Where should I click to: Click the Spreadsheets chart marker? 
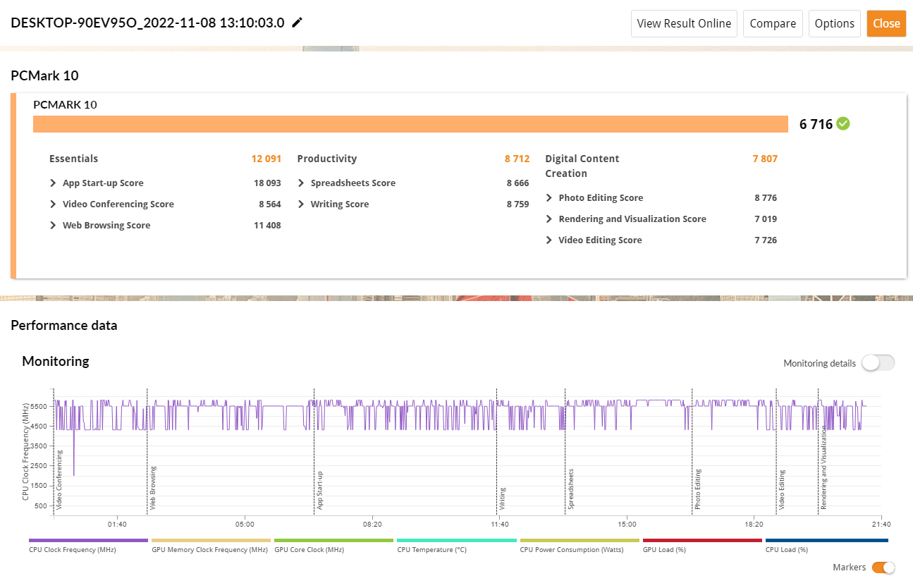[x=570, y=489]
